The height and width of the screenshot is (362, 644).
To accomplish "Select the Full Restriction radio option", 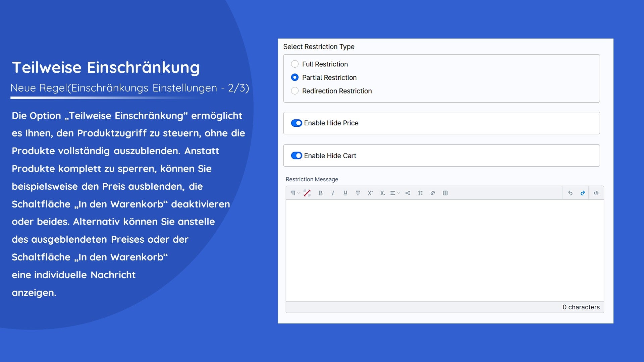I will [x=295, y=64].
